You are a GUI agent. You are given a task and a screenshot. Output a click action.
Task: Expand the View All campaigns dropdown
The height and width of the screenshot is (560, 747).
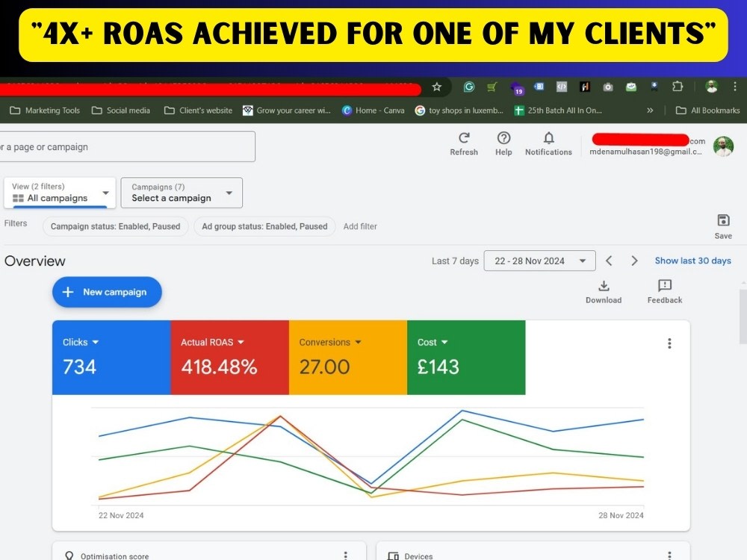pyautogui.click(x=60, y=193)
